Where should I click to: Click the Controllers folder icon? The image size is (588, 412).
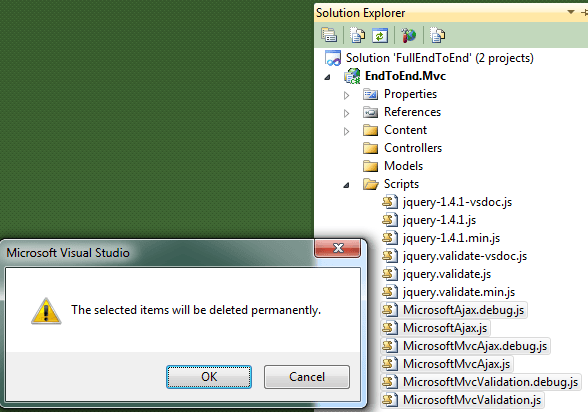click(x=370, y=148)
